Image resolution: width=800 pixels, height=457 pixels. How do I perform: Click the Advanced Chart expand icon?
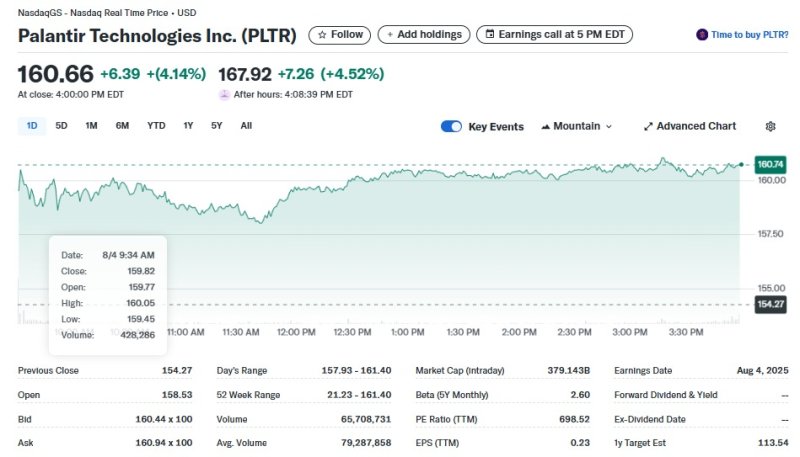648,127
